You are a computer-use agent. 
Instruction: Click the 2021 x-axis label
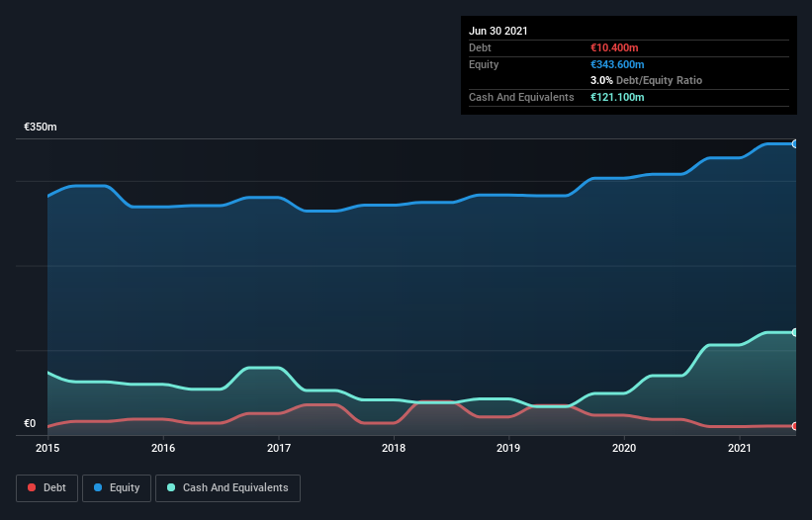(740, 448)
